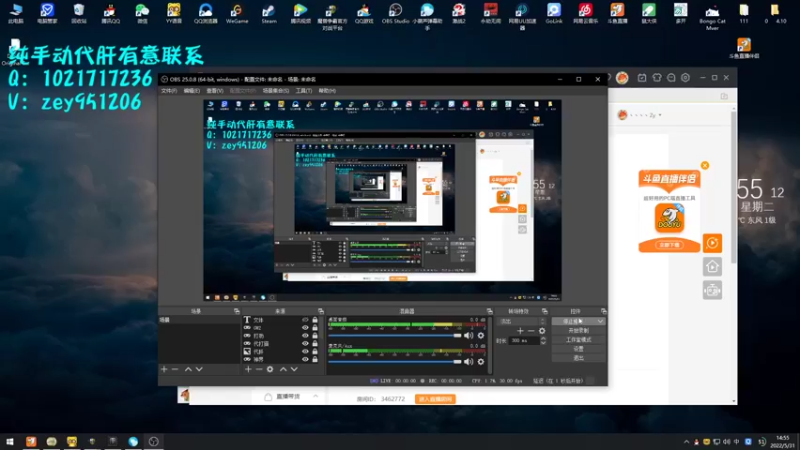
Task: Expand the 直播帮我 dropdown in Douyu window
Action: 315,396
